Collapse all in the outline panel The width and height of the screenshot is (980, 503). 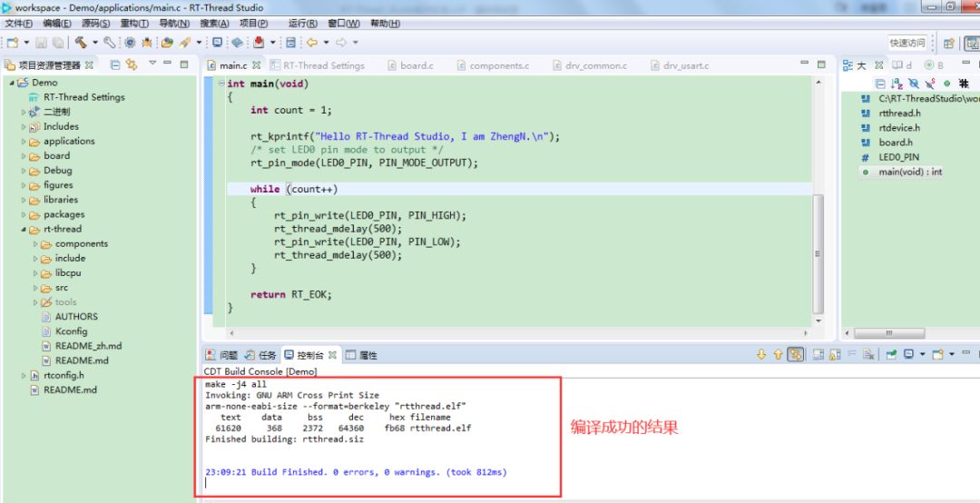(x=880, y=84)
